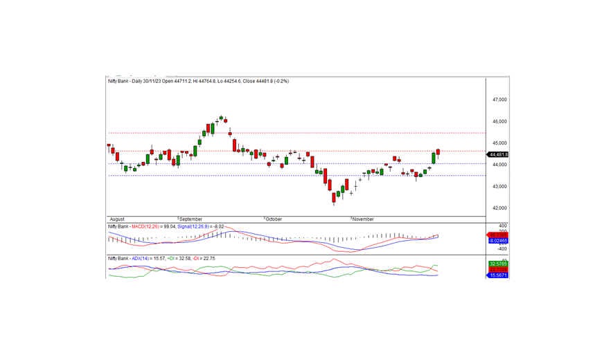The width and height of the screenshot is (613, 364).
Task: Click the August label on time axis
Action: (117, 219)
